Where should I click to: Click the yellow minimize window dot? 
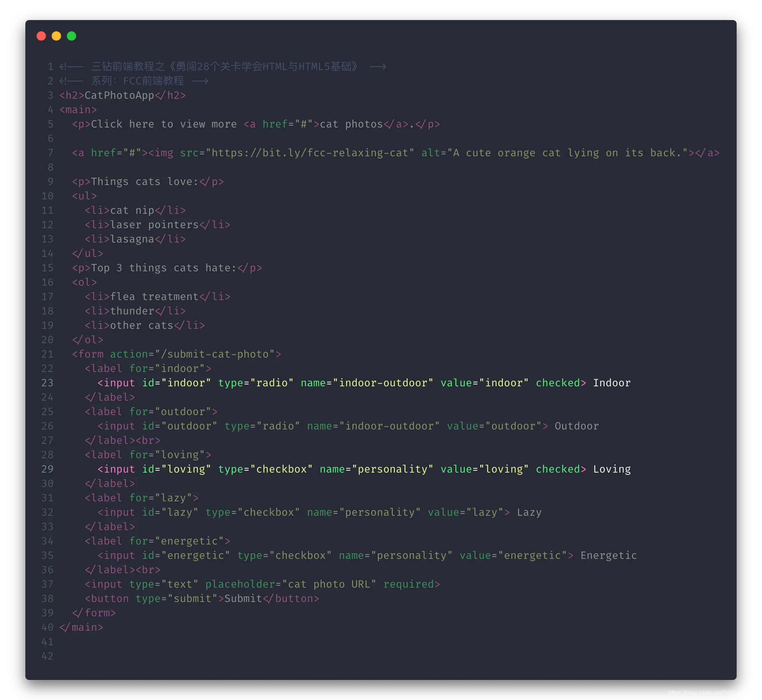56,36
